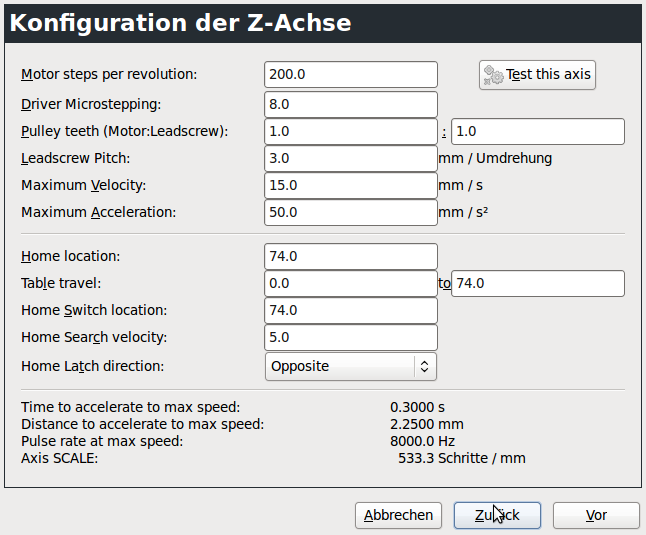The height and width of the screenshot is (535, 646).
Task: Click the Home location field
Action: (x=351, y=256)
